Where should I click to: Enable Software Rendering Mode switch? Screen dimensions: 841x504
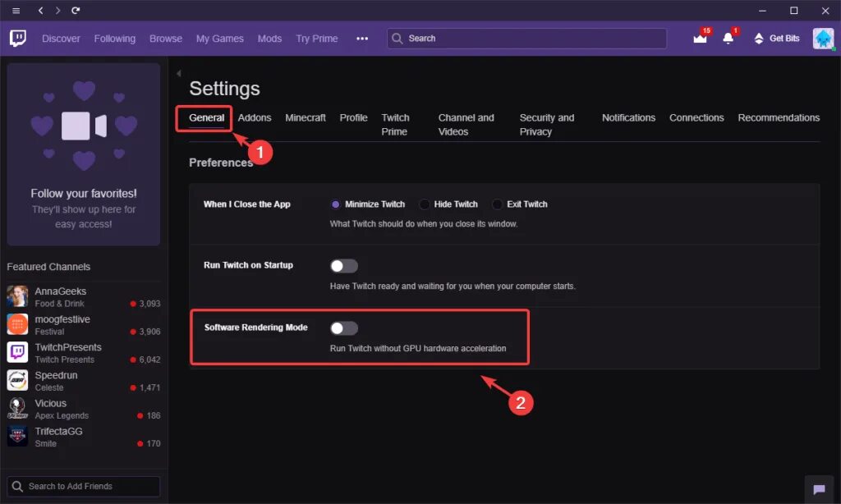tap(344, 328)
